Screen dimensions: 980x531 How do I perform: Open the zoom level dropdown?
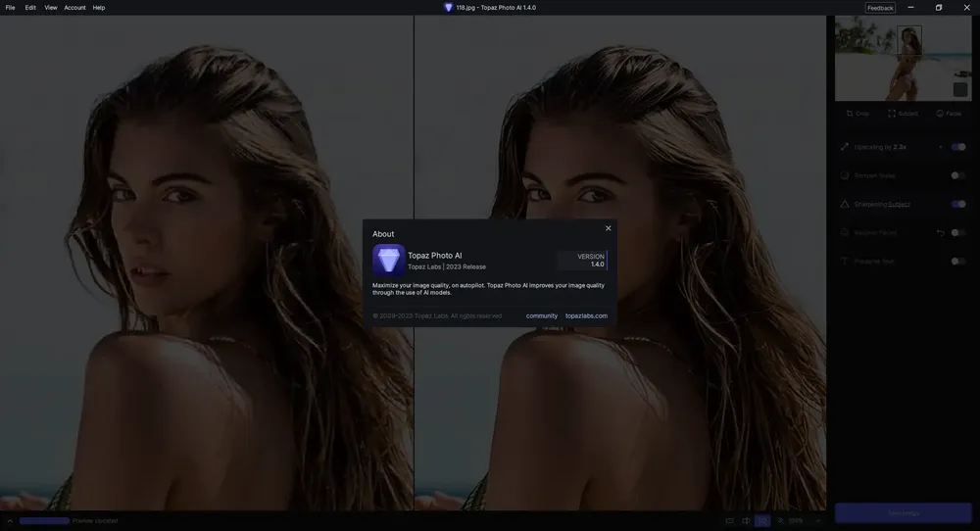818,520
